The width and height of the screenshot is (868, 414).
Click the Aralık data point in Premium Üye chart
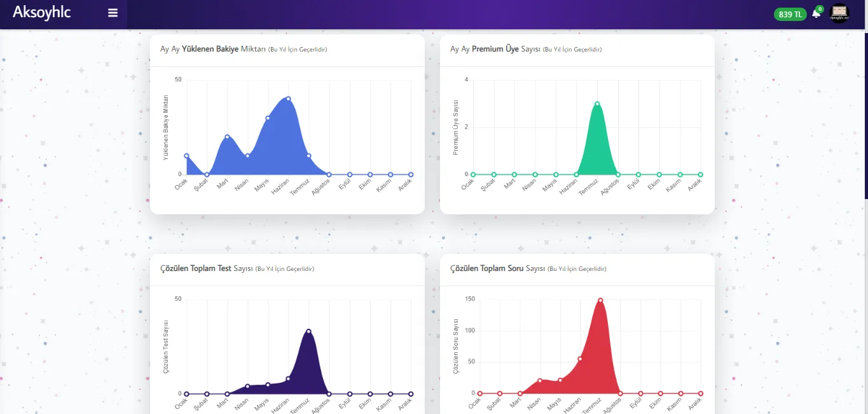coord(701,174)
